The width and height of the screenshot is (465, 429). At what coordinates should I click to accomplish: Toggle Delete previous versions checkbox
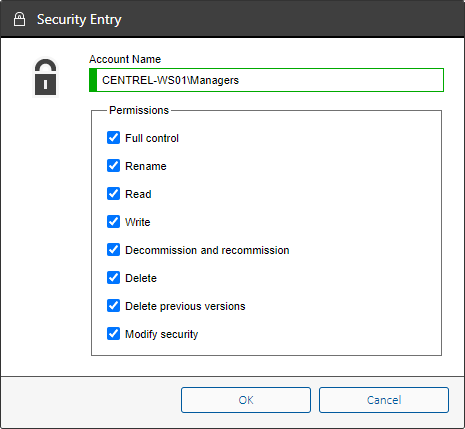click(113, 306)
